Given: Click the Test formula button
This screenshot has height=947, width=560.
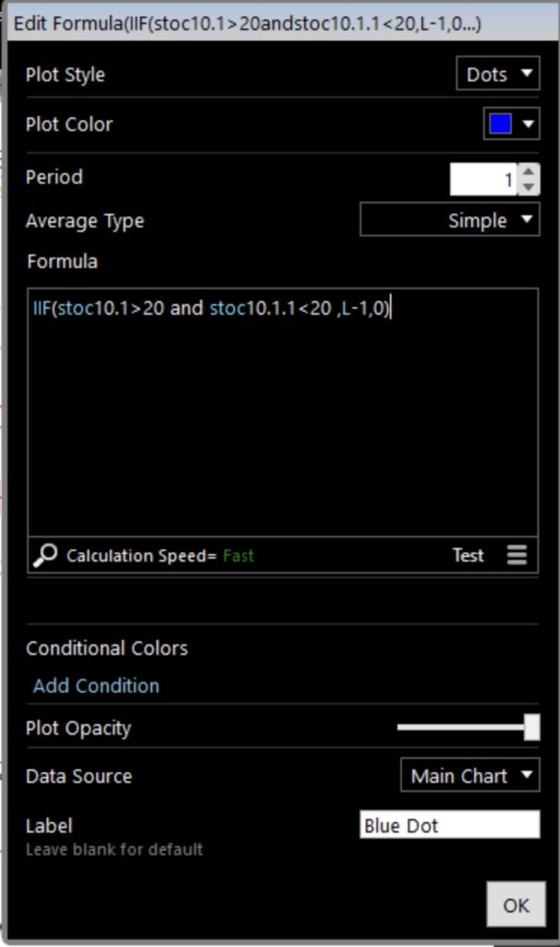Looking at the screenshot, I should [468, 555].
